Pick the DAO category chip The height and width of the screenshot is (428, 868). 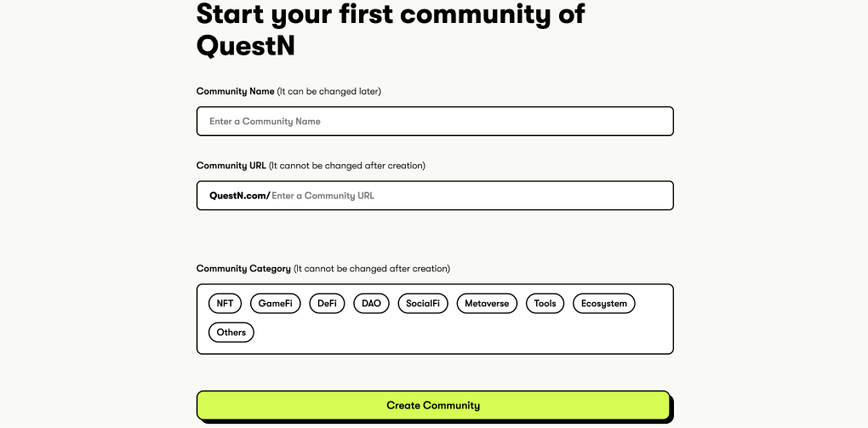[x=371, y=304]
